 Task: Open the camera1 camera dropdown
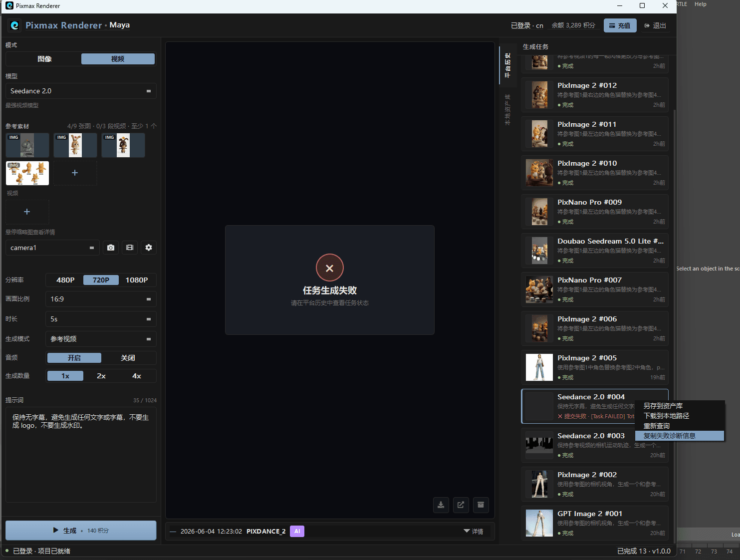[52, 248]
